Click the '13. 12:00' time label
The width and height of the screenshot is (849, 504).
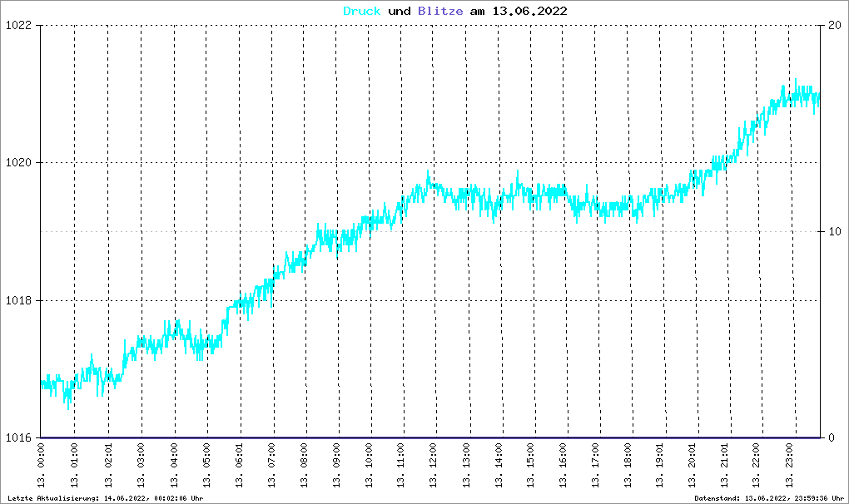[x=433, y=465]
